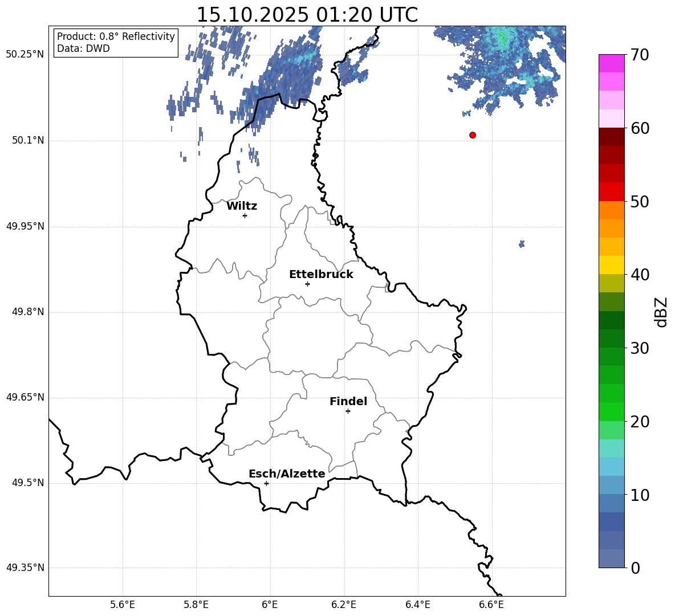Click the 6.6°E longitude label

pyautogui.click(x=491, y=605)
